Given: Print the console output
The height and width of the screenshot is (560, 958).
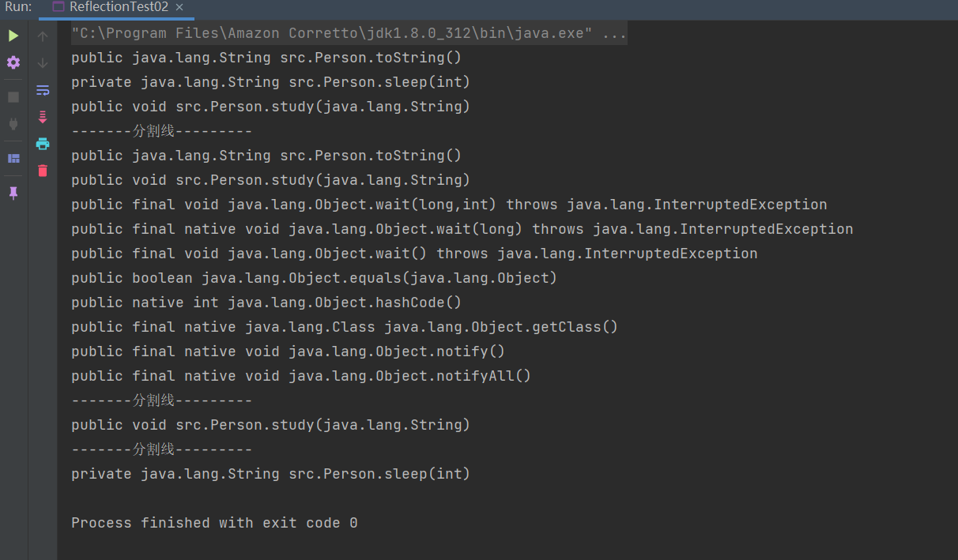Looking at the screenshot, I should pos(43,144).
